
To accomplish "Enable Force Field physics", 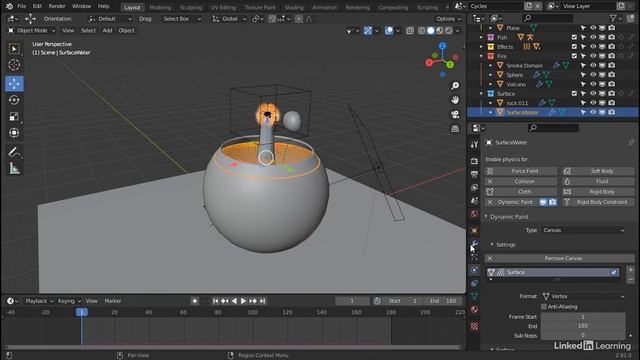I will click(x=521, y=171).
